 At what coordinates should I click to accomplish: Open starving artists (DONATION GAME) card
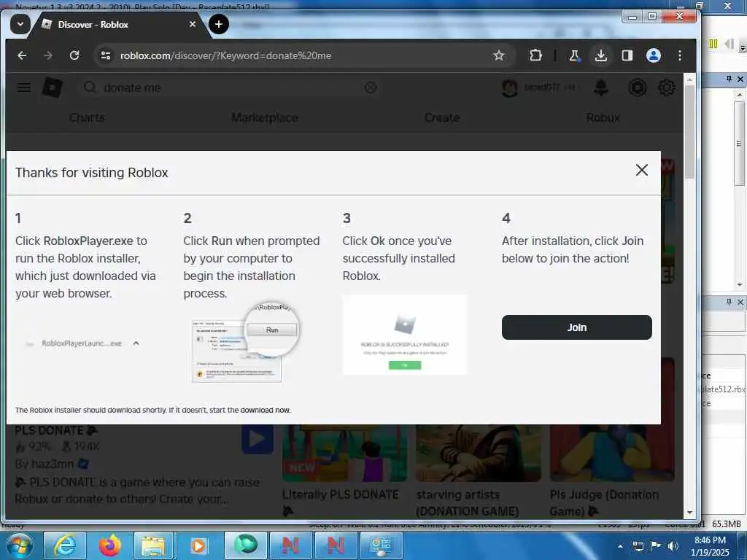pyautogui.click(x=479, y=469)
